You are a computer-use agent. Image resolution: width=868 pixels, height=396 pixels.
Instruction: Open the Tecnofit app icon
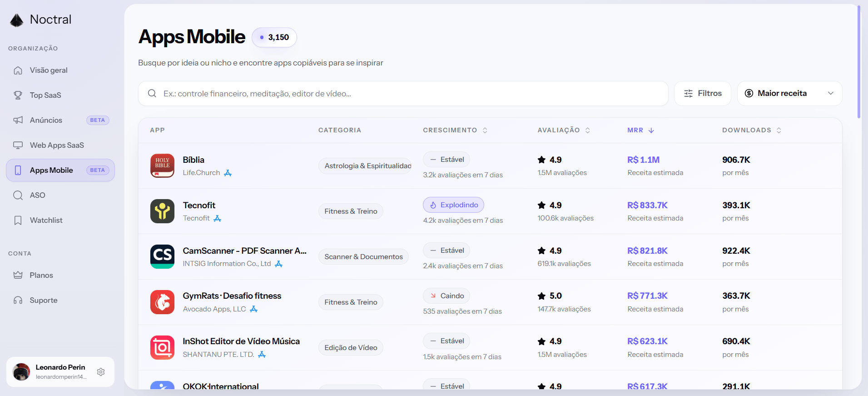coord(162,211)
